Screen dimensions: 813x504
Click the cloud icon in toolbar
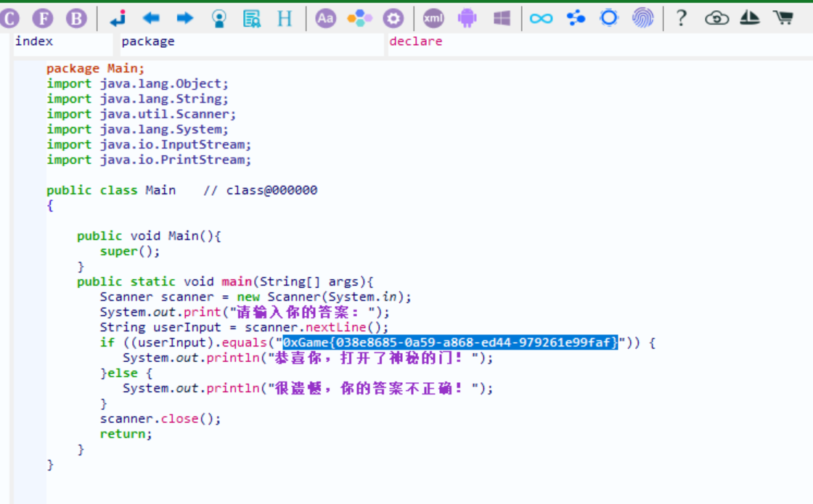pyautogui.click(x=716, y=18)
